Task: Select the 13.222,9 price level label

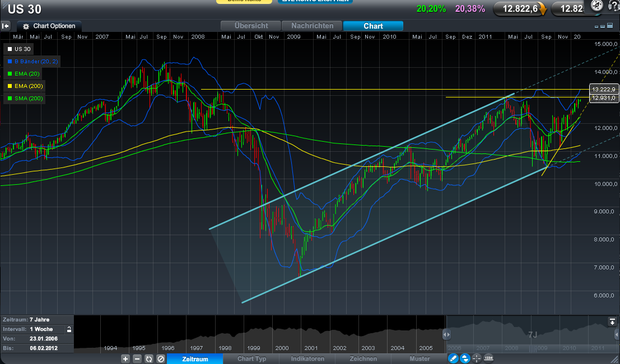Action: (604, 89)
